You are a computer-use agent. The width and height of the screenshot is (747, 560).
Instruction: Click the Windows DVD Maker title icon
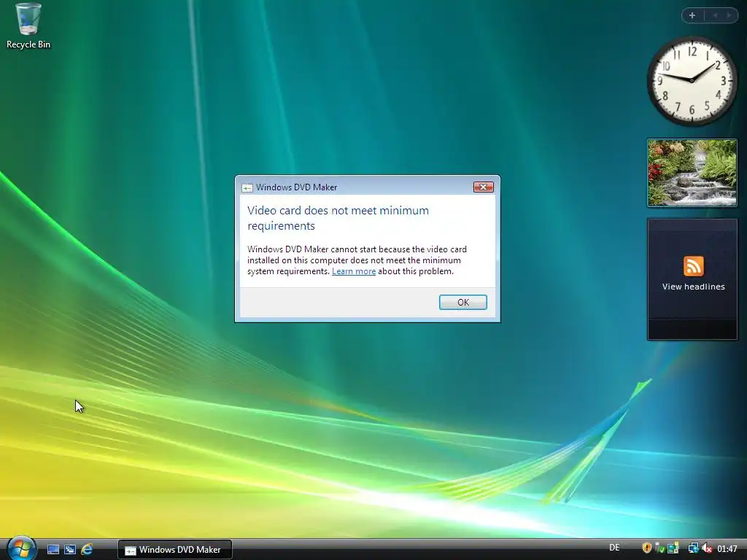coord(247,187)
